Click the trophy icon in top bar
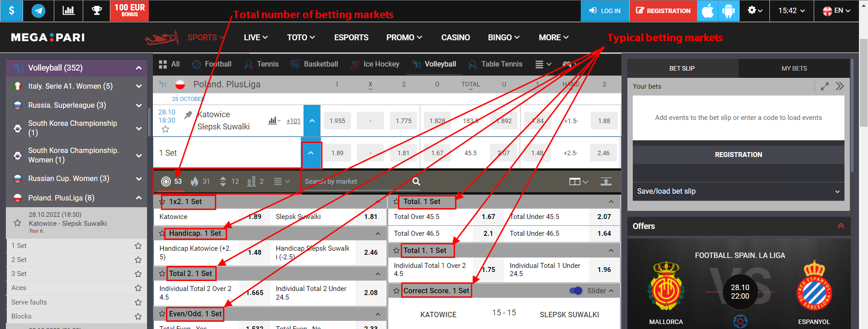 pyautogui.click(x=97, y=10)
